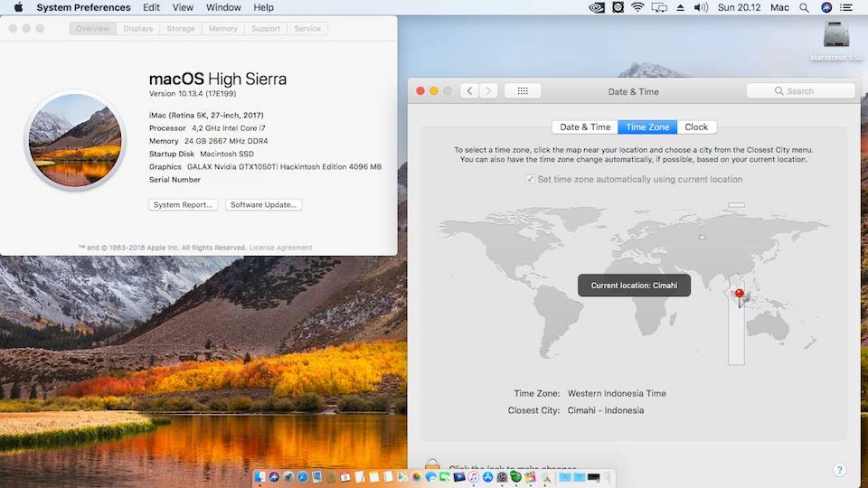Click the fan control menu bar icon
Viewport: 868px width, 488px height.
click(618, 7)
